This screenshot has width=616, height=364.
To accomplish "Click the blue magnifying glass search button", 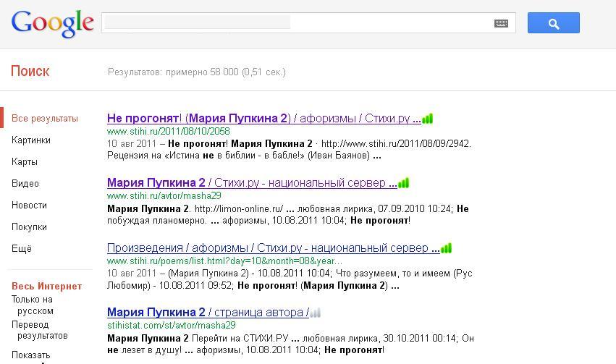I will 553,23.
